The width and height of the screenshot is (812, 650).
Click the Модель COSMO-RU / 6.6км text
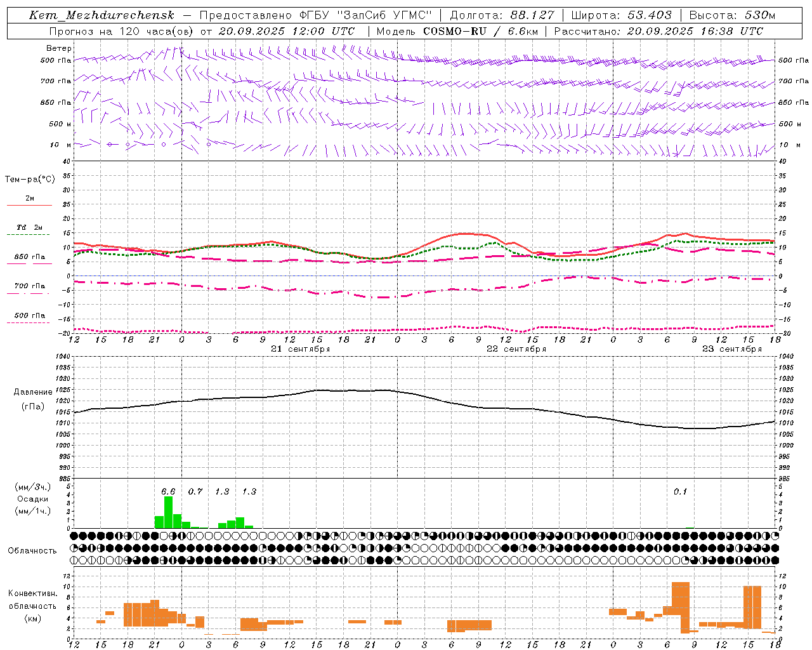coord(457,31)
